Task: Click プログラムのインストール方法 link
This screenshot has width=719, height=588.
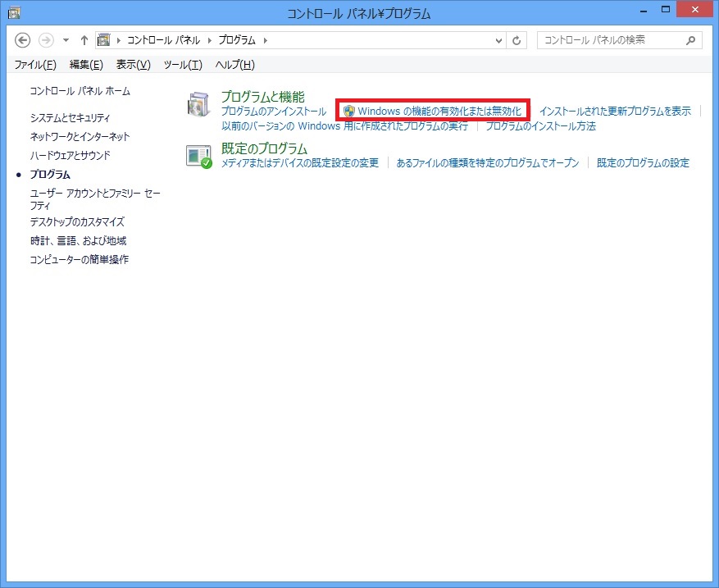Action: point(540,126)
